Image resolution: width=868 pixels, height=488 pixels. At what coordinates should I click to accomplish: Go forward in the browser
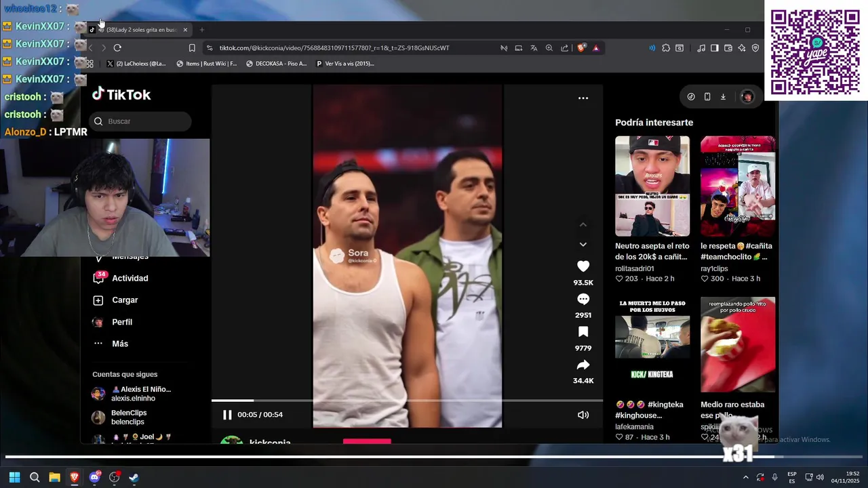point(103,48)
